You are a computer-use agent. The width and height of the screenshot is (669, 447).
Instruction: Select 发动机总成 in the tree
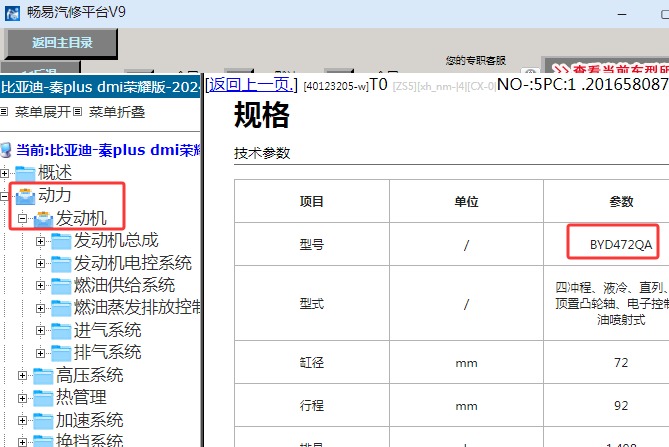pyautogui.click(x=116, y=240)
